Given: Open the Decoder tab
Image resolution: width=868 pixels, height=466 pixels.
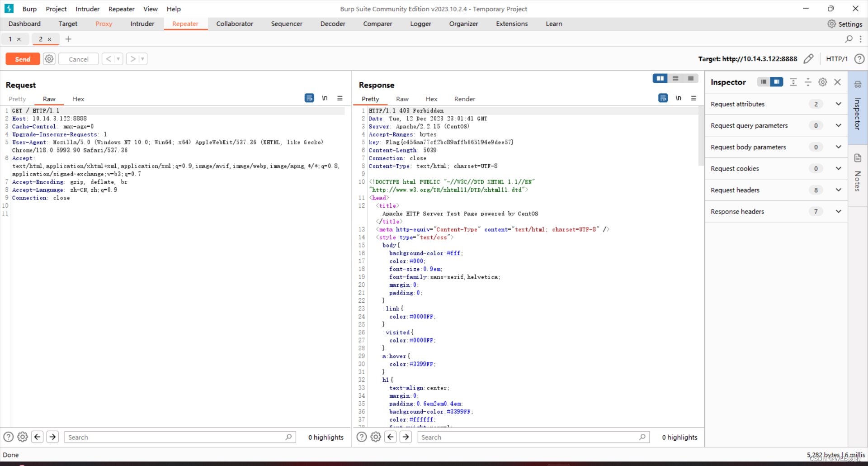Looking at the screenshot, I should tap(333, 24).
